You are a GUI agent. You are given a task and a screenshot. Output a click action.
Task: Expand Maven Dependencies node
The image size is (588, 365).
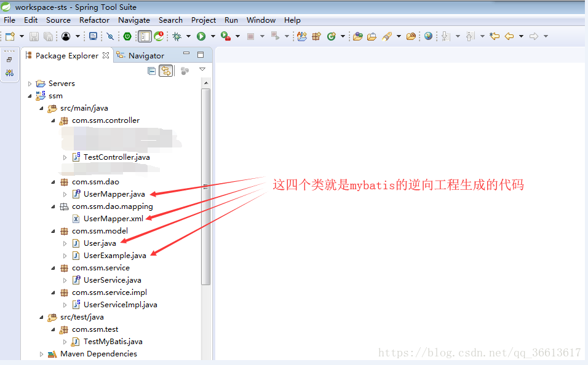pos(41,354)
